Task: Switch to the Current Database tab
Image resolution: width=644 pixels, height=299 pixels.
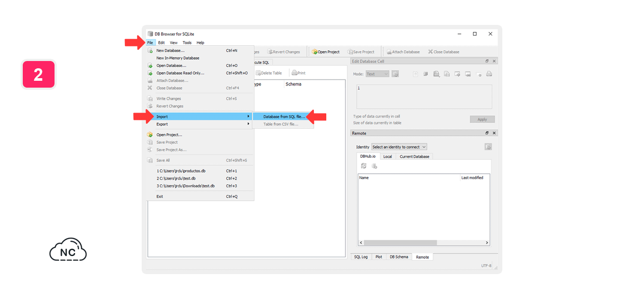Action: [x=414, y=156]
